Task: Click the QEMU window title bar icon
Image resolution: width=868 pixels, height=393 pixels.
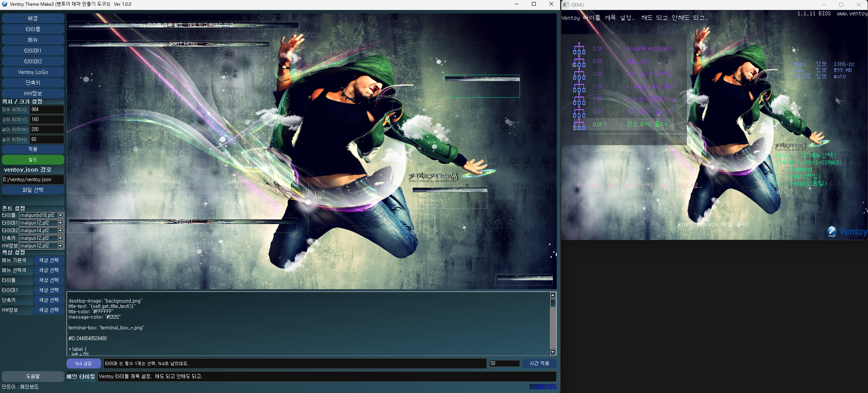Action: [566, 5]
